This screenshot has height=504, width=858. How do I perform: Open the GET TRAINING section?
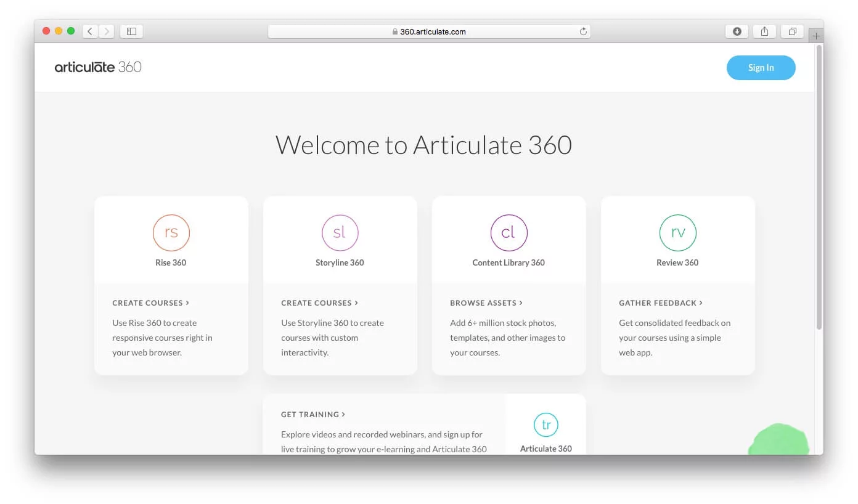313,414
